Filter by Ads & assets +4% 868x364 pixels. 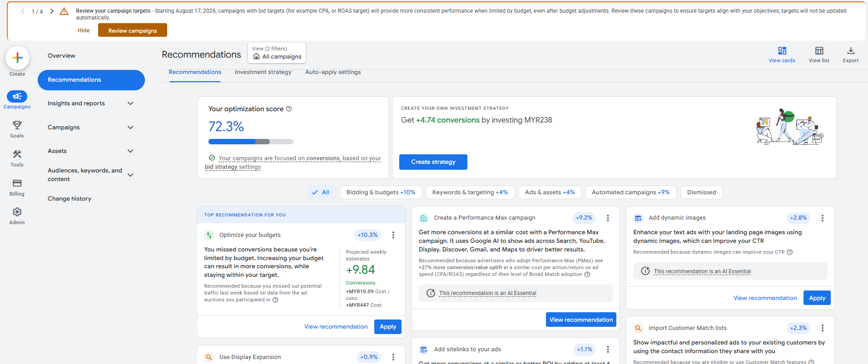coord(550,192)
